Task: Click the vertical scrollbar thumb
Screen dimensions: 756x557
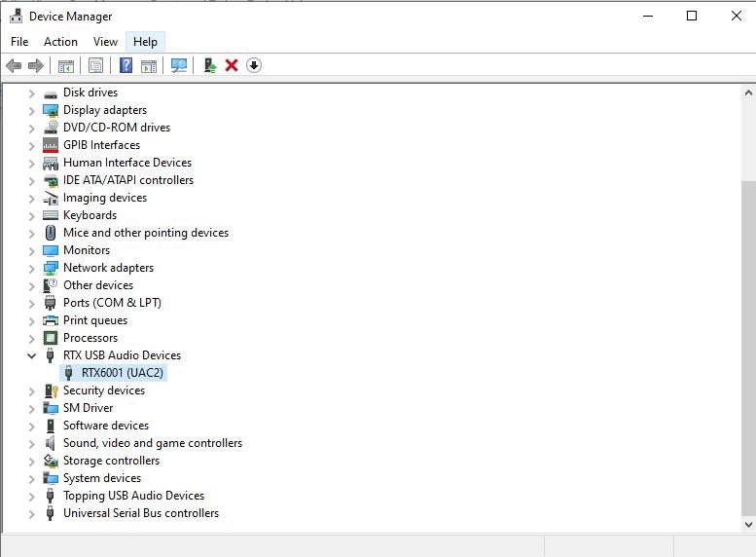Action: tap(748, 348)
